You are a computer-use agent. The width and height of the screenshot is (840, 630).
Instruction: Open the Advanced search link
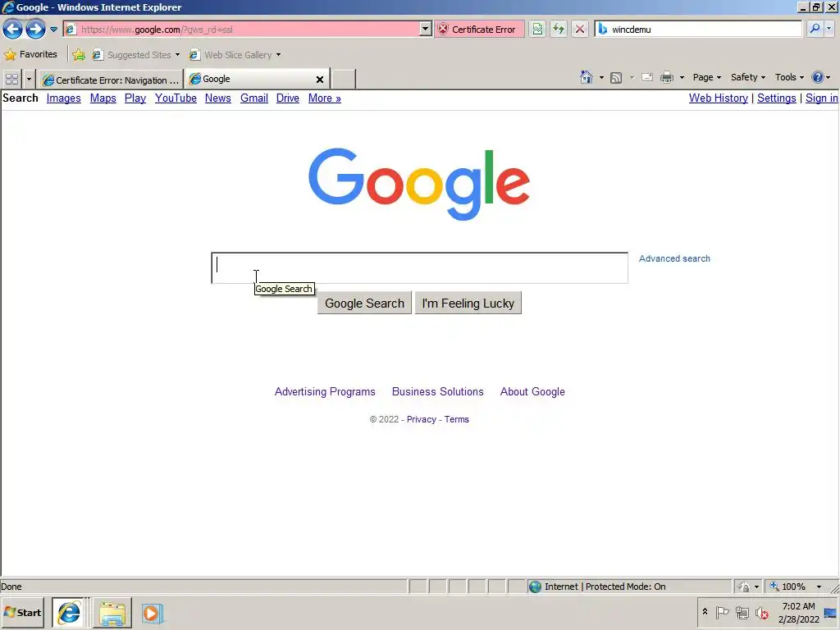tap(674, 258)
